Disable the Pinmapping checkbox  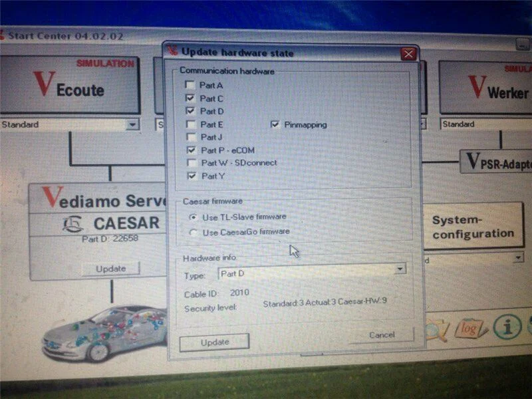275,124
